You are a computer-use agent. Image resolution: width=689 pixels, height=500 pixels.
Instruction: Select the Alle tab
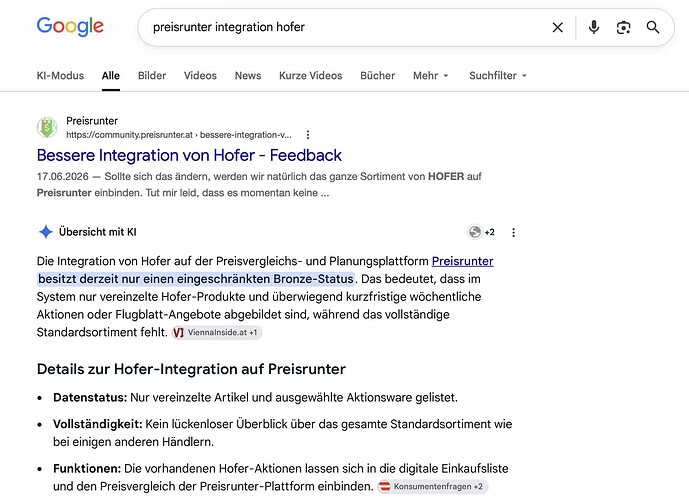click(x=111, y=76)
